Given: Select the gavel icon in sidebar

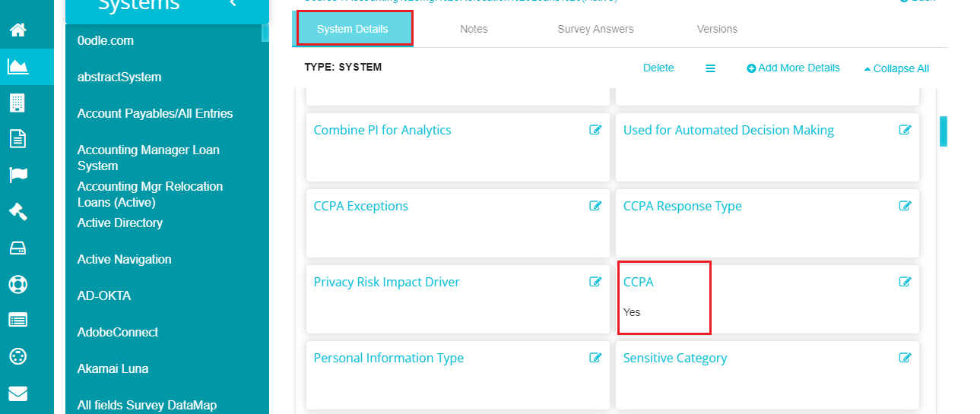Looking at the screenshot, I should click(x=17, y=211).
